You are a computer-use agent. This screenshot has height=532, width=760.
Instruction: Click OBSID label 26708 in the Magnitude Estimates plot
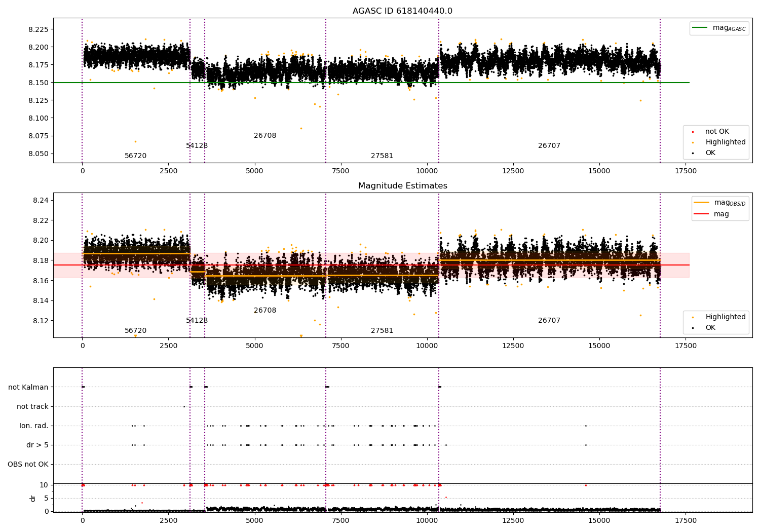(265, 311)
